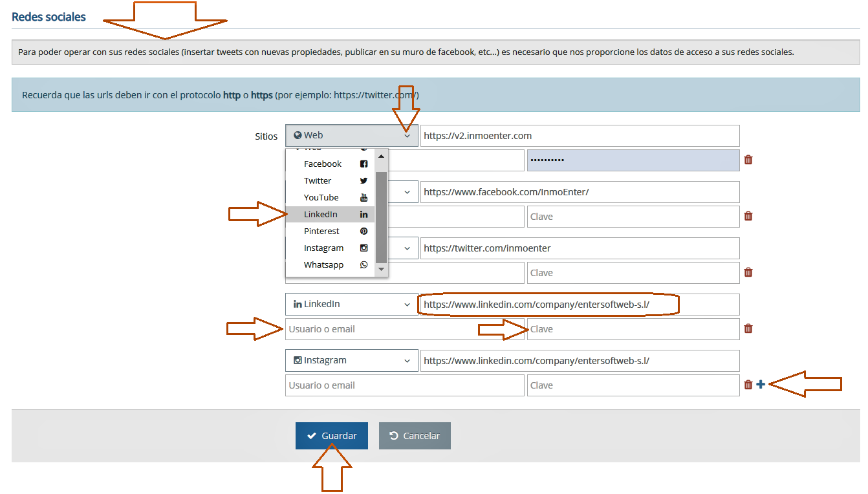Edit the https://v2.inmoenter.com URL field
The image size is (868, 494).
pos(580,136)
